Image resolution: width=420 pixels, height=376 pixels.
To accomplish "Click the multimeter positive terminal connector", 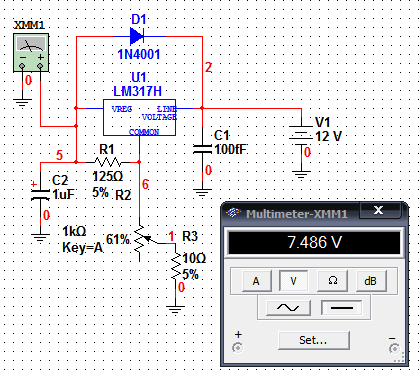I will (237, 348).
